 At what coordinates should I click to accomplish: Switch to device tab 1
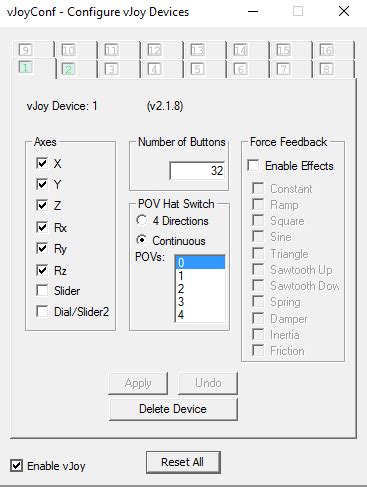(x=33, y=68)
